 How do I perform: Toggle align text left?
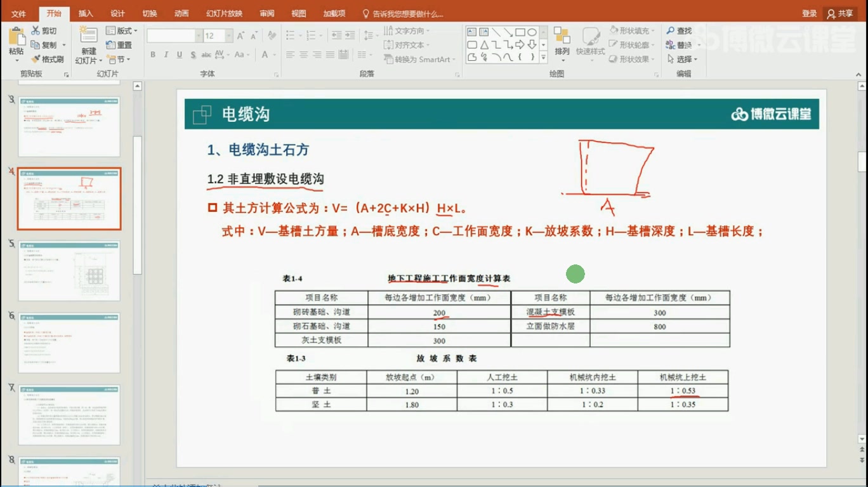click(290, 55)
